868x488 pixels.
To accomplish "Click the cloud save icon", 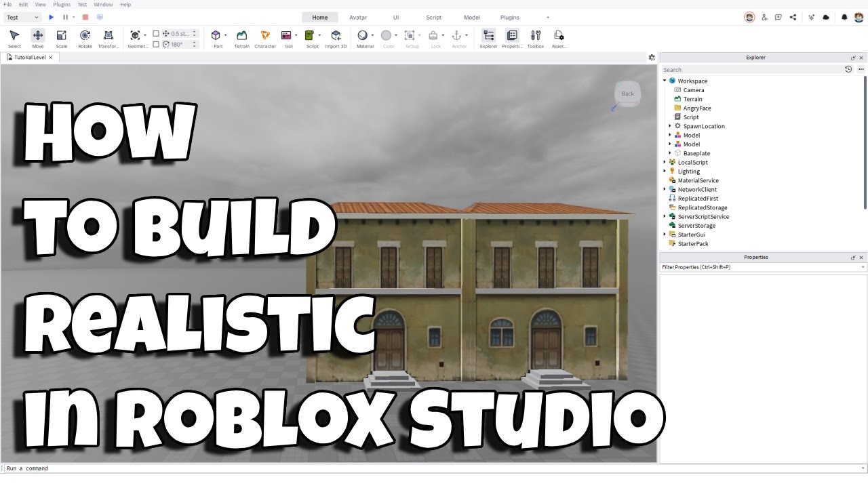I will coord(826,17).
